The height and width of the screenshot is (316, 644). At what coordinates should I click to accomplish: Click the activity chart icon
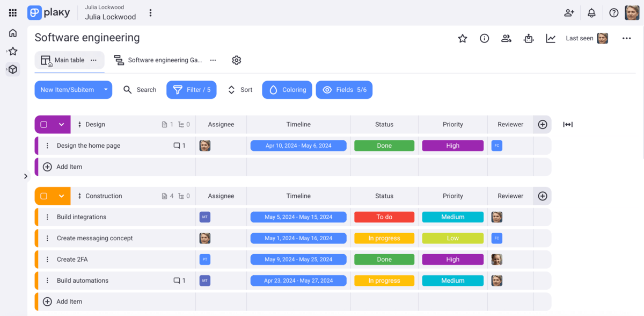pos(551,39)
